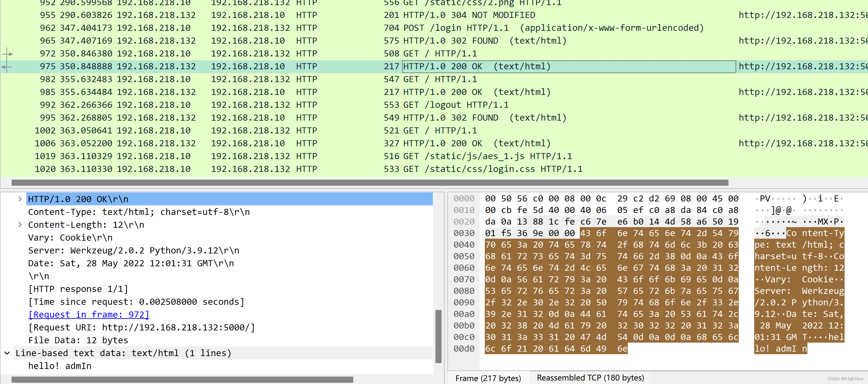868x384 pixels.
Task: Click the 'Server: Werkzeug' ASCII text
Action: (x=799, y=291)
